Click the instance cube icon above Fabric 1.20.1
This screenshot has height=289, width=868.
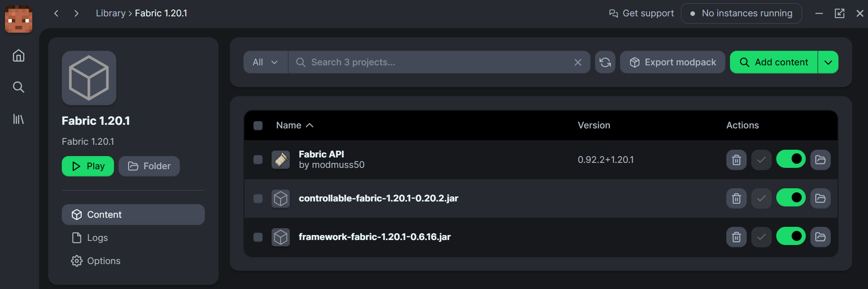89,78
